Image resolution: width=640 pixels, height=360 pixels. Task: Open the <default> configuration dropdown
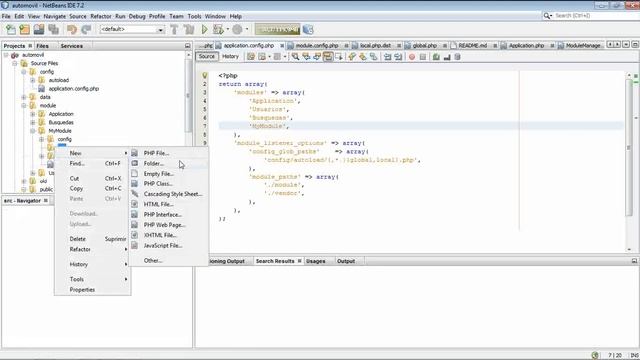[132, 29]
